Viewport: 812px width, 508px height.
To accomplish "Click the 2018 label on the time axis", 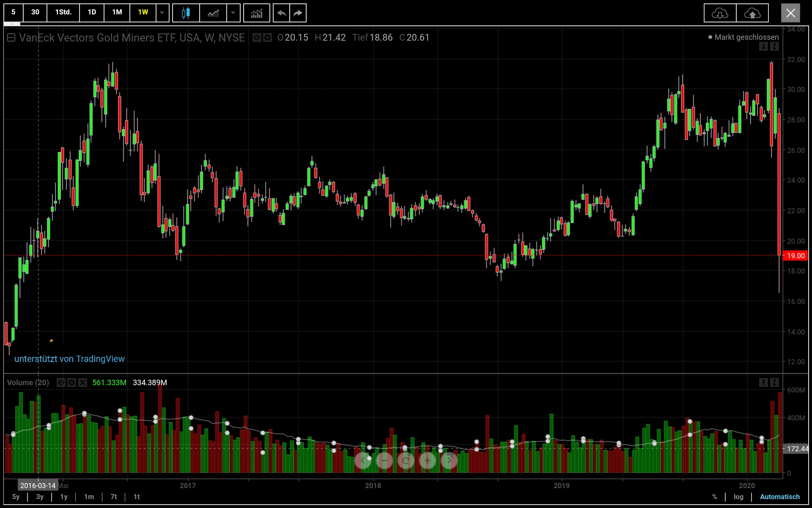I will 373,486.
